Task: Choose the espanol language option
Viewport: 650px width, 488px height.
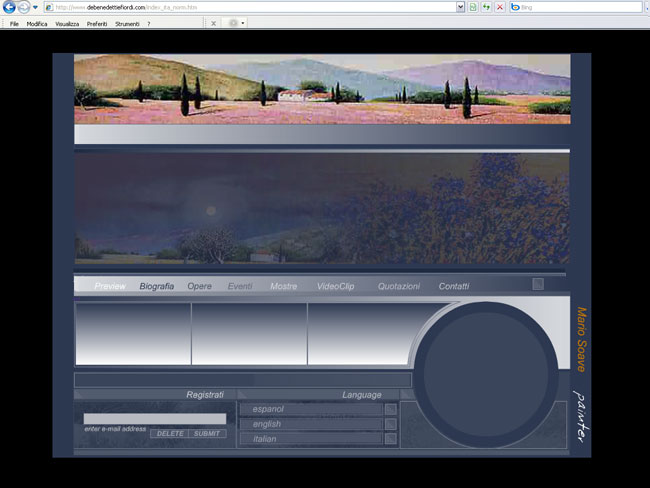Action: [x=311, y=409]
